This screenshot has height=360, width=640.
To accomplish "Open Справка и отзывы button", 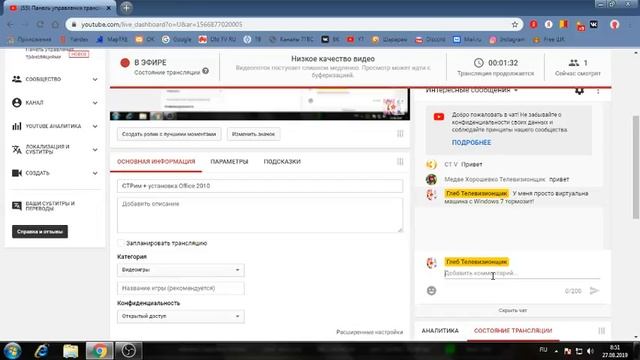I will [40, 231].
